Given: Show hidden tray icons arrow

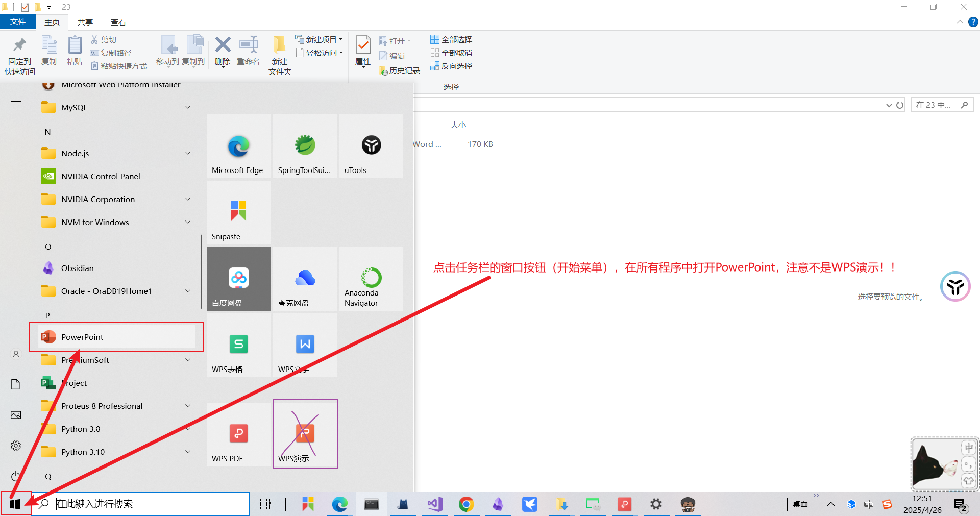Looking at the screenshot, I should click(831, 504).
